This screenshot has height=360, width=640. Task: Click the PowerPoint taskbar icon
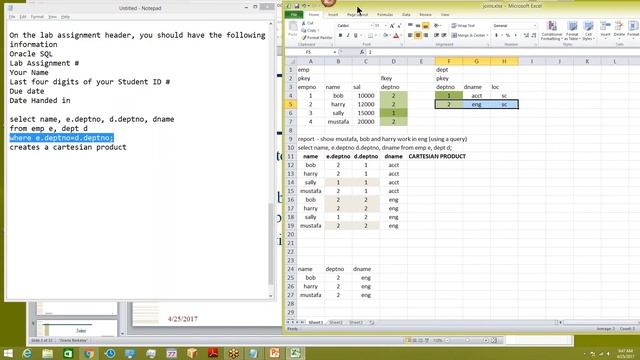pyautogui.click(x=275, y=353)
